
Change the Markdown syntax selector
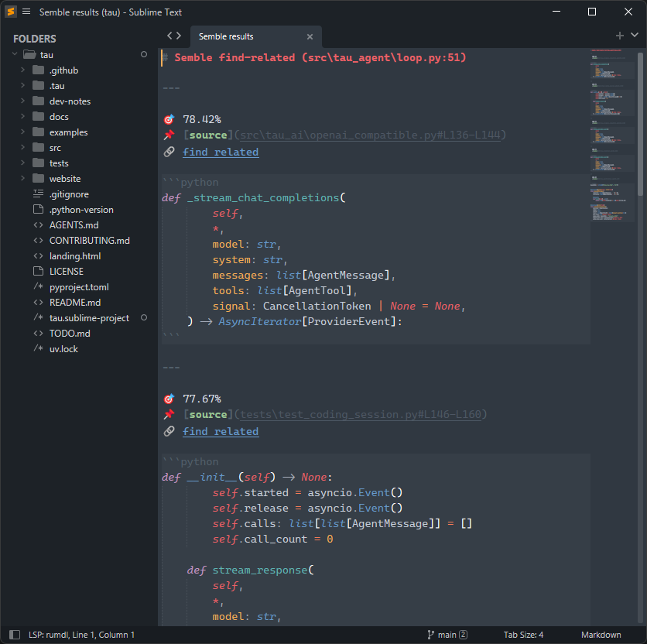(601, 635)
